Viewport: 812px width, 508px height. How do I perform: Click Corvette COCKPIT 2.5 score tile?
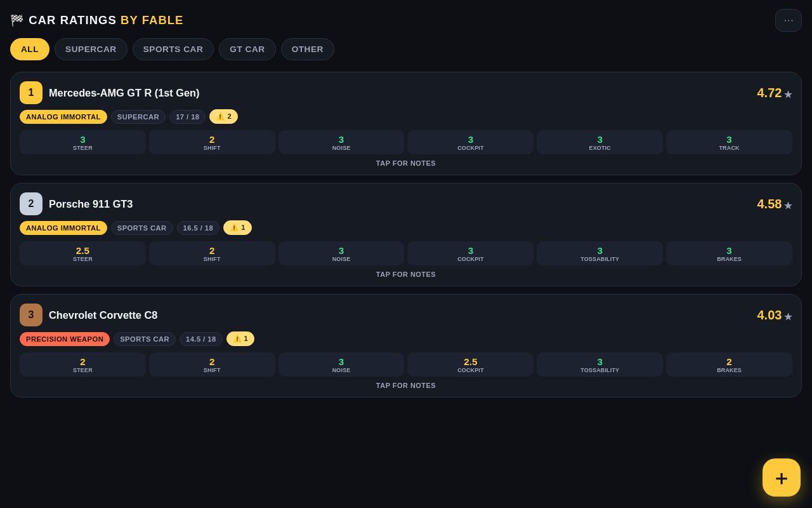click(x=471, y=364)
